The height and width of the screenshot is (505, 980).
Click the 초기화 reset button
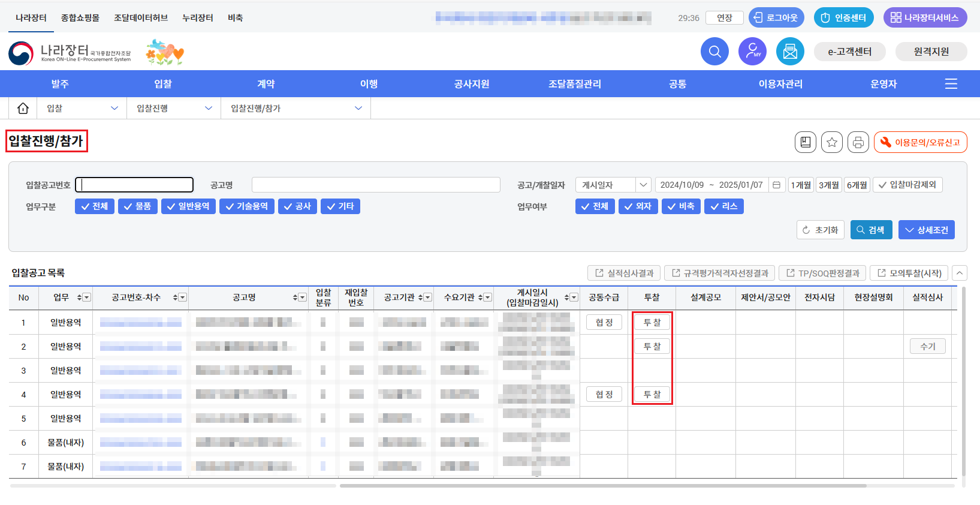821,230
